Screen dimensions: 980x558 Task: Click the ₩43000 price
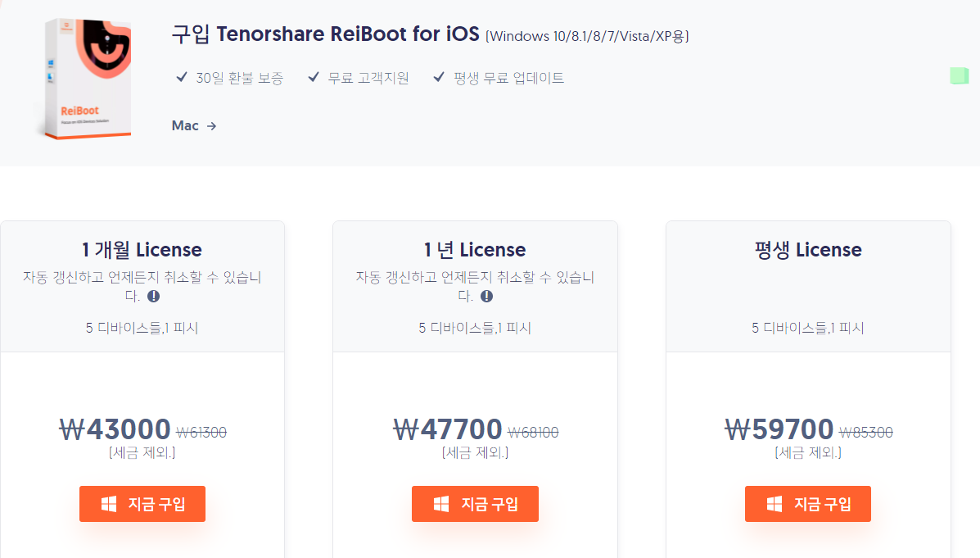(115, 429)
